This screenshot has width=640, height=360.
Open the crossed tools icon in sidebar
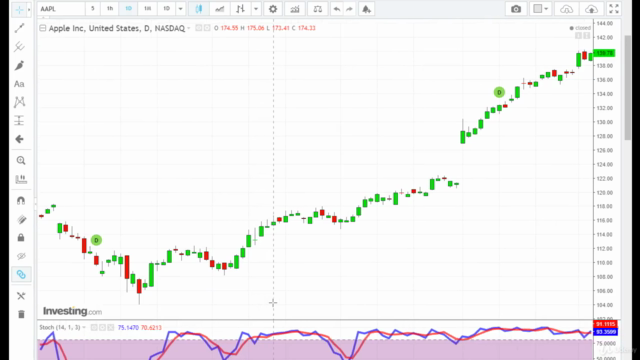pyautogui.click(x=21, y=296)
